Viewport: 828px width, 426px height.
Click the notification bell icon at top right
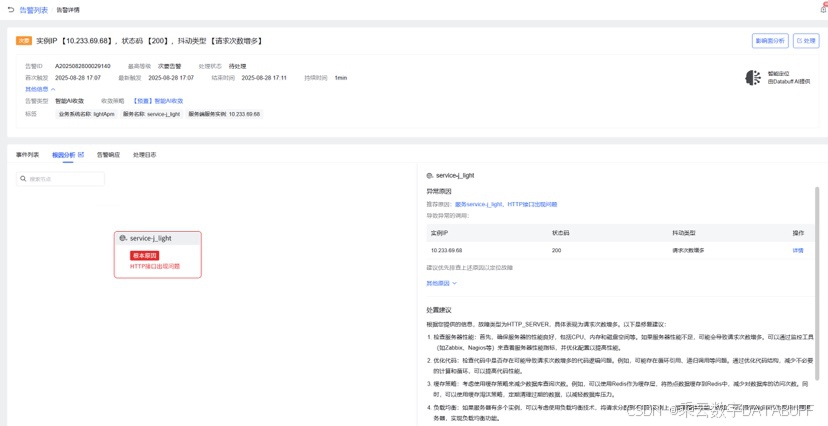tap(824, 9)
